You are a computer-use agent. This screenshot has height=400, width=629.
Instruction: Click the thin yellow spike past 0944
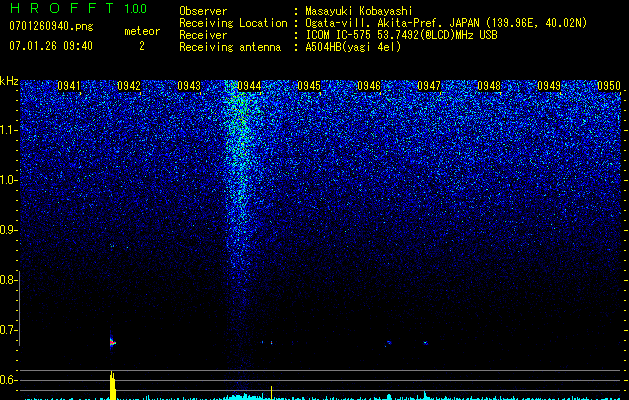coord(272,393)
